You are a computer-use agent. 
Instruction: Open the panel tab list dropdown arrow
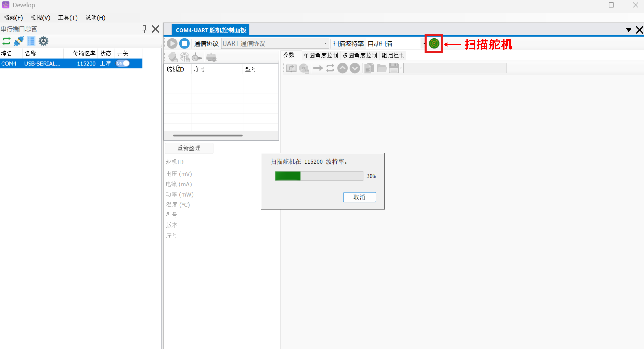629,30
